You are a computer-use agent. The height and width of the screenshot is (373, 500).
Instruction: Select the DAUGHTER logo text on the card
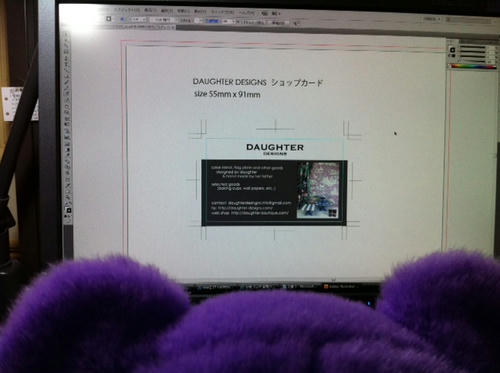point(275,147)
